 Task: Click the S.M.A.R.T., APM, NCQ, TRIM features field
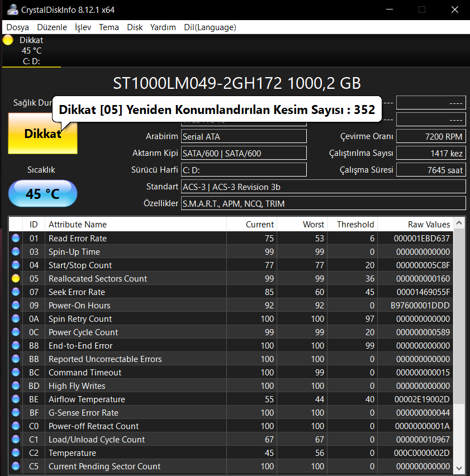coord(324,203)
